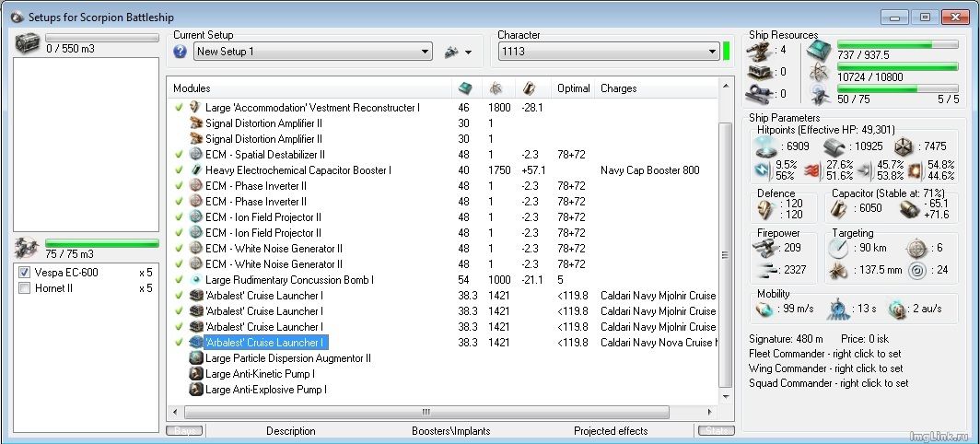The image size is (980, 444).
Task: Expand the Current Setup dropdown 'New Setup 1'
Action: 312,52
